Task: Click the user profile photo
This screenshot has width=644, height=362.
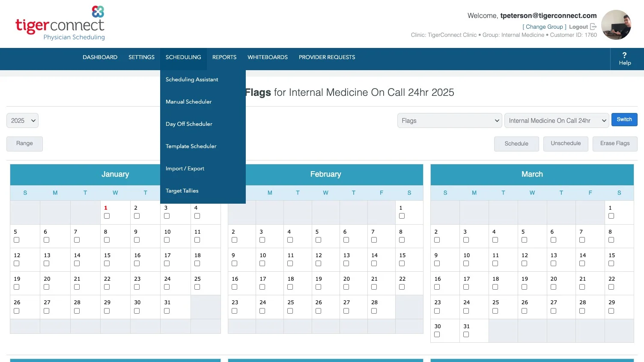Action: 616,25
